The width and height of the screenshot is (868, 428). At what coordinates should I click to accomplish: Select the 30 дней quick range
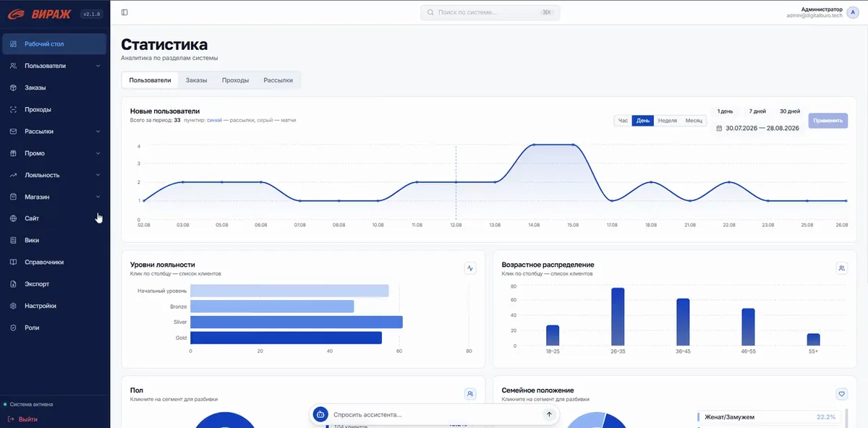point(790,111)
